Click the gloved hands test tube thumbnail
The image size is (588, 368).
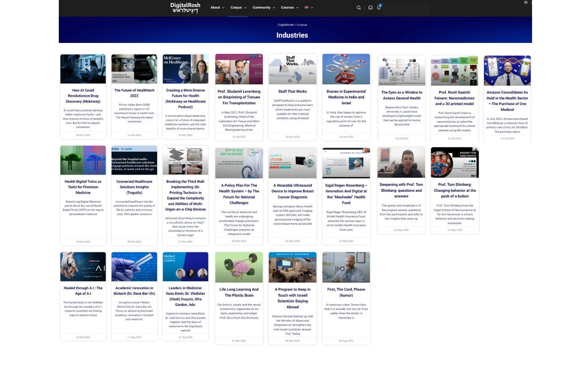coord(134,267)
